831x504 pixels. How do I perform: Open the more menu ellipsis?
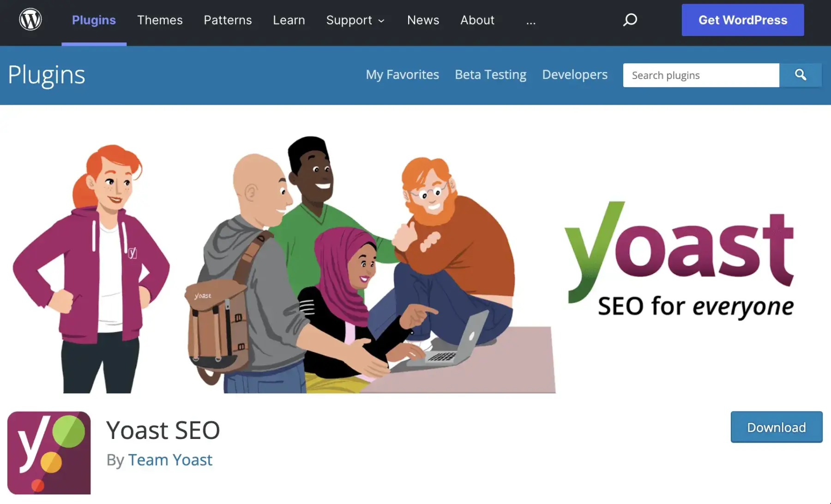pyautogui.click(x=531, y=20)
